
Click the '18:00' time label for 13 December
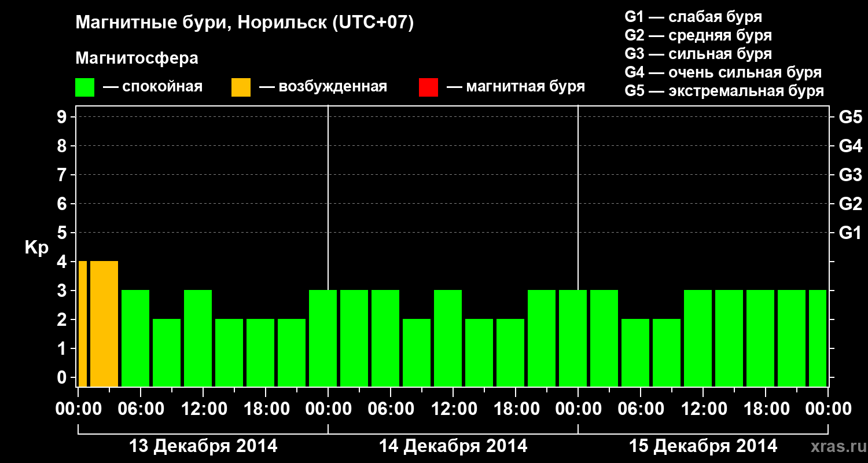pyautogui.click(x=266, y=409)
